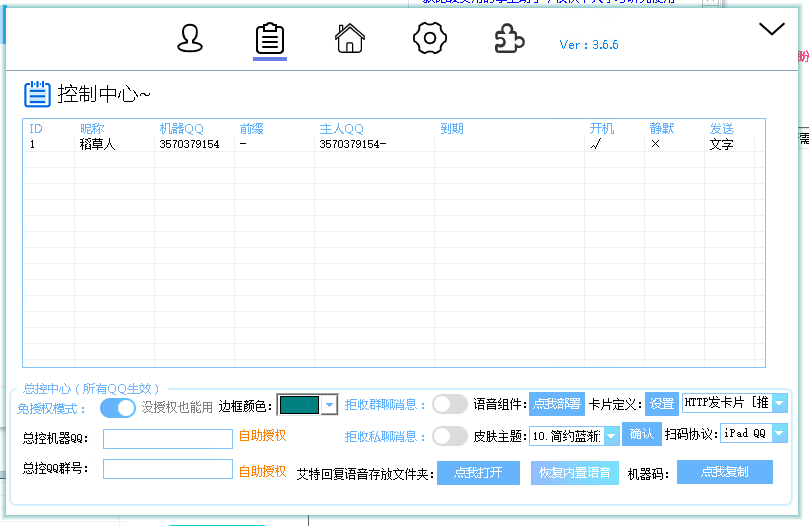This screenshot has width=809, height=526.
Task: Click 自助授权 link beside 总控机器QQ
Action: [x=262, y=436]
